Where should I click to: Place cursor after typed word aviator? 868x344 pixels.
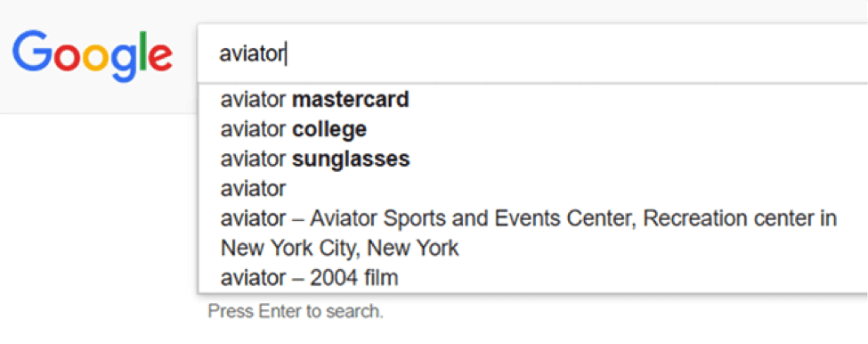pyautogui.click(x=285, y=54)
